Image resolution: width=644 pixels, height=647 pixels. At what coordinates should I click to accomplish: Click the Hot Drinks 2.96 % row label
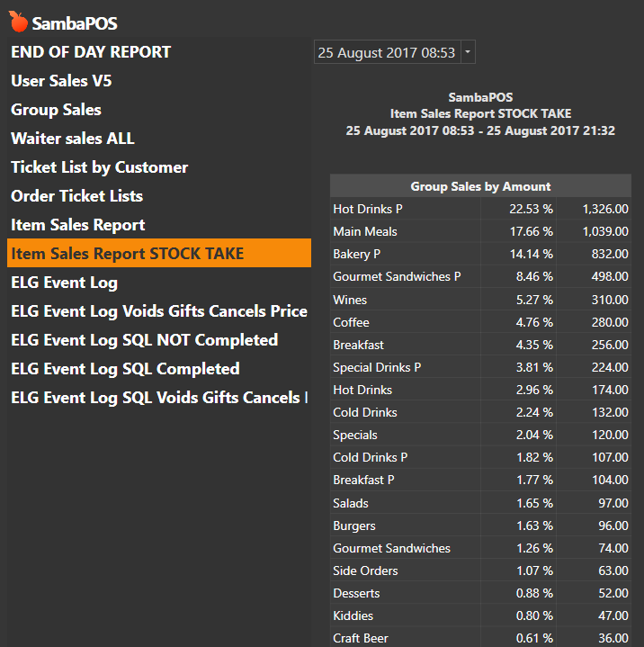coord(362,390)
